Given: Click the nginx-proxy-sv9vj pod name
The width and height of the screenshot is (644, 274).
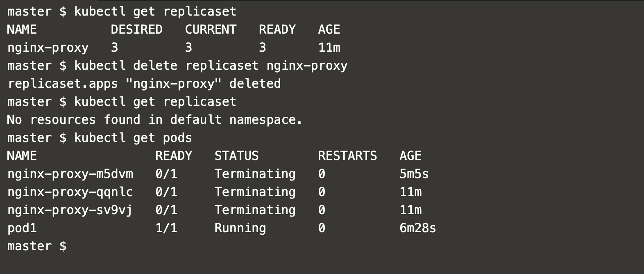Looking at the screenshot, I should pyautogui.click(x=70, y=210).
